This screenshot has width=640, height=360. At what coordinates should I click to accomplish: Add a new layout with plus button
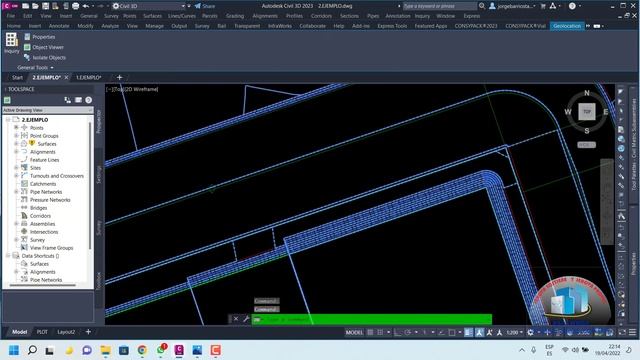pos(88,332)
